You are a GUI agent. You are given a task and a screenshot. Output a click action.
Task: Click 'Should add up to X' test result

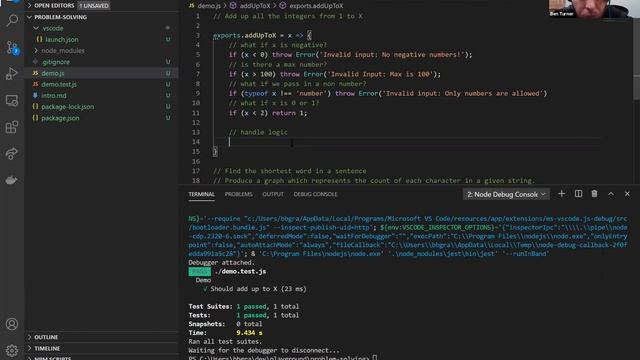click(x=244, y=289)
